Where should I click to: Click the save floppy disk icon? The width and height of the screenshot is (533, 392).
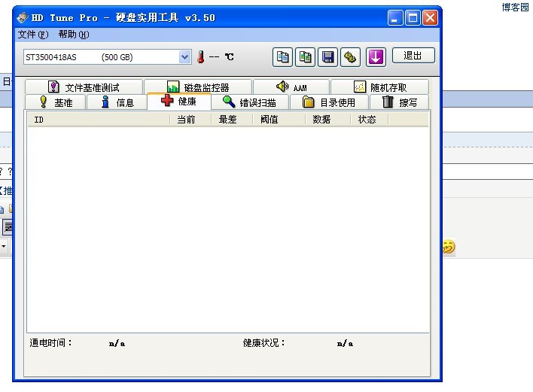(x=327, y=57)
